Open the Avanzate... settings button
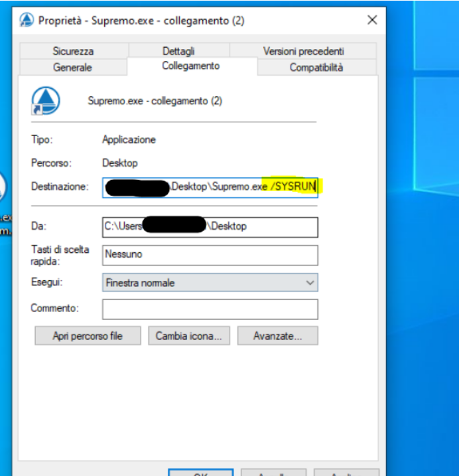Image resolution: width=459 pixels, height=476 pixels. point(277,336)
